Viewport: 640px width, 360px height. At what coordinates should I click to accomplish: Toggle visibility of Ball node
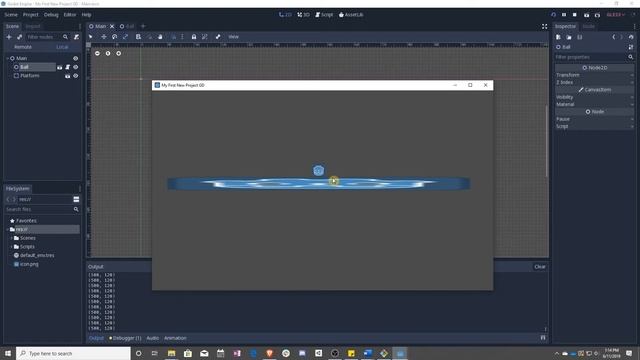76,67
